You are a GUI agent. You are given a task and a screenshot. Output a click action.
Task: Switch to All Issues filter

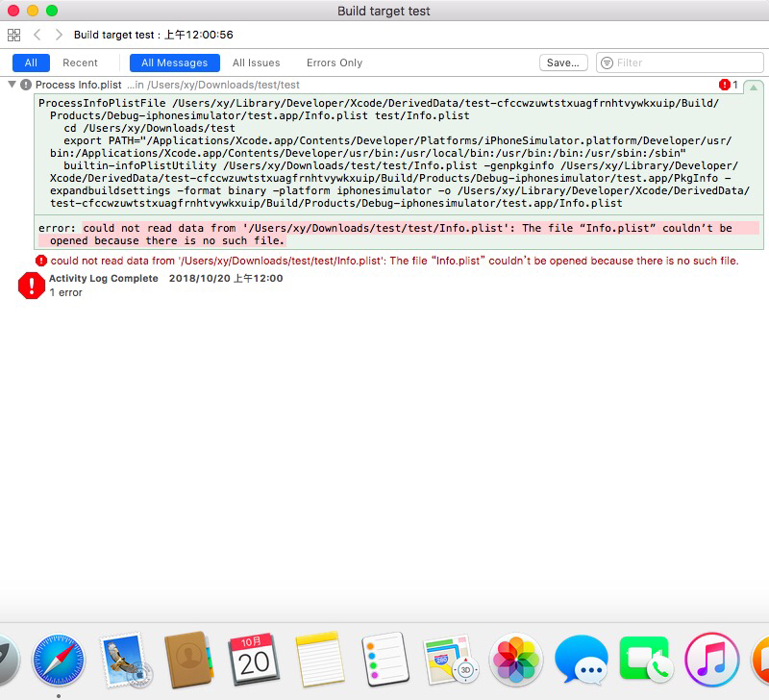(x=256, y=62)
